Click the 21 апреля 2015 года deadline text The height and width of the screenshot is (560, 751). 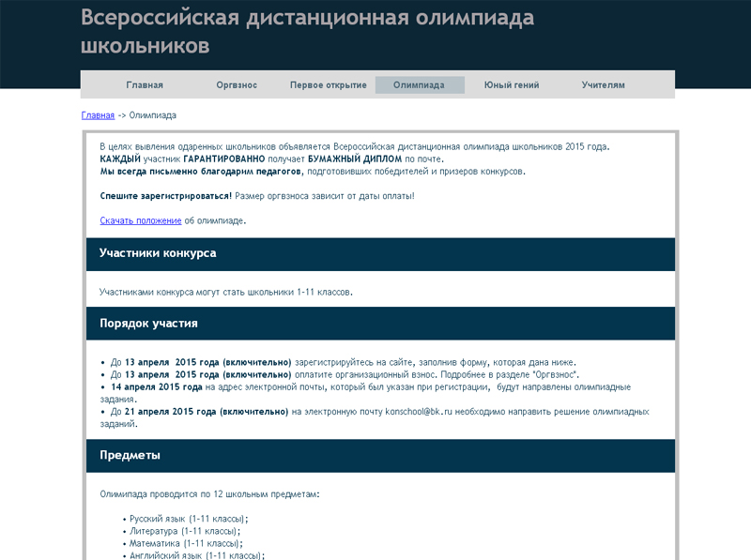click(x=171, y=412)
